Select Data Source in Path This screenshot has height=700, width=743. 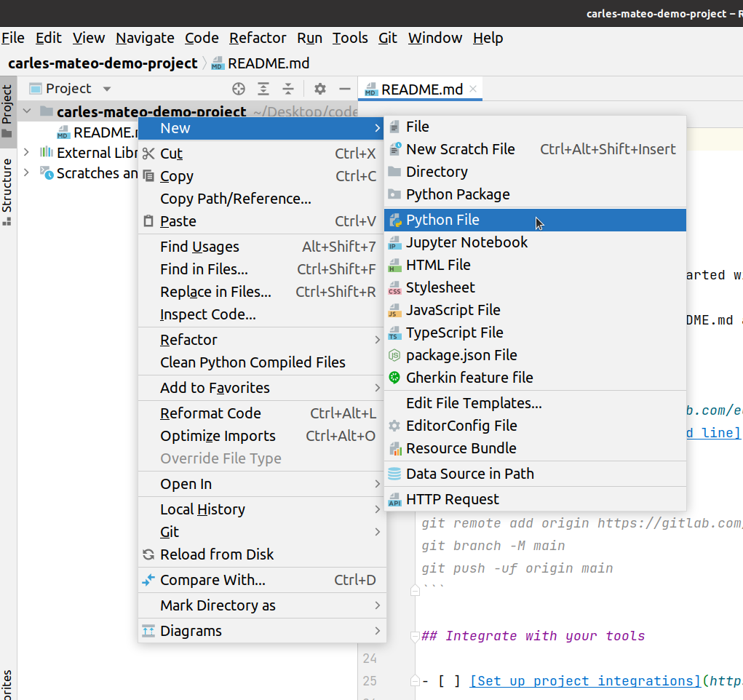(535, 474)
